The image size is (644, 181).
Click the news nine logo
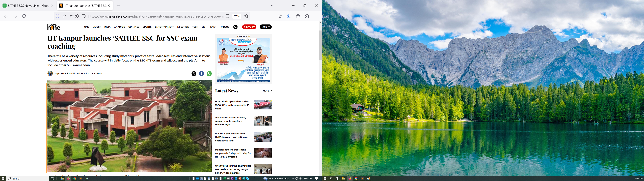pyautogui.click(x=54, y=27)
